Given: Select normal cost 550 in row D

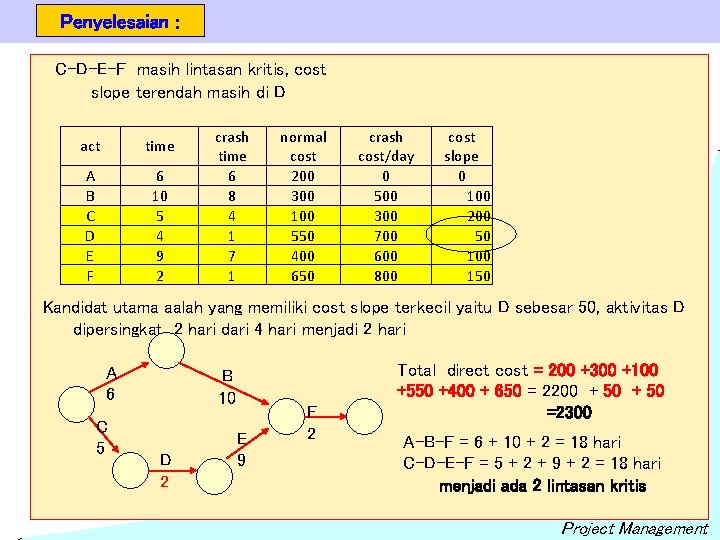Looking at the screenshot, I should coord(303,236).
